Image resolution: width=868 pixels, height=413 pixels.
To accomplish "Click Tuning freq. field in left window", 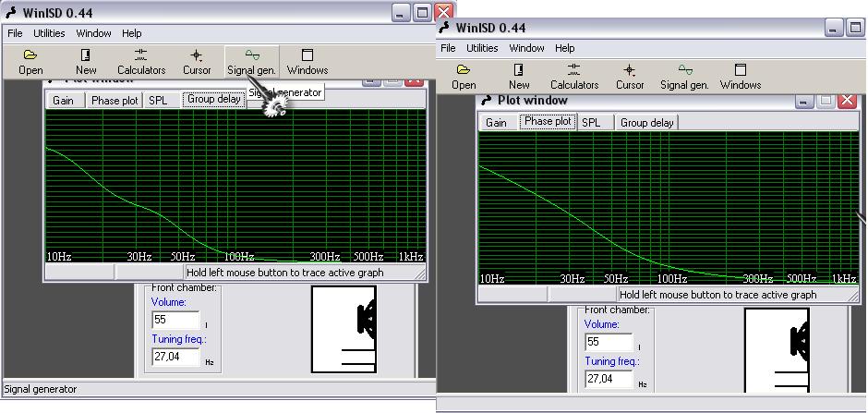I will point(175,357).
